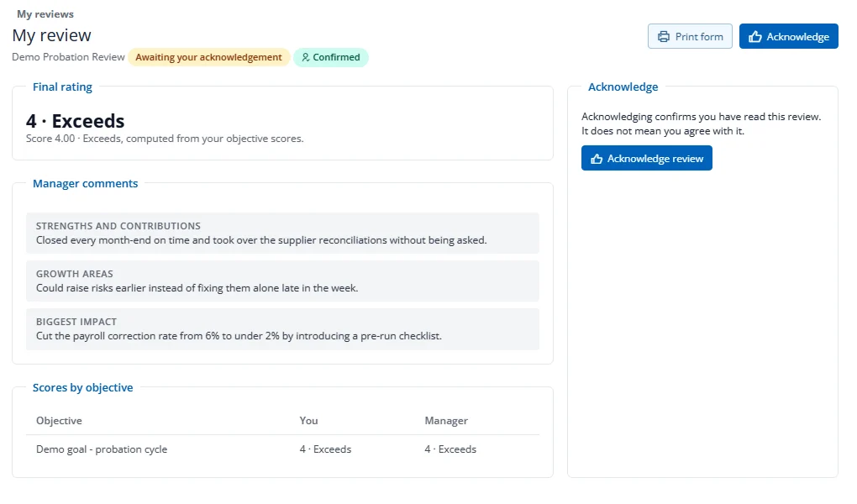Click the Confirmed status badge
The width and height of the screenshot is (857, 504).
331,57
